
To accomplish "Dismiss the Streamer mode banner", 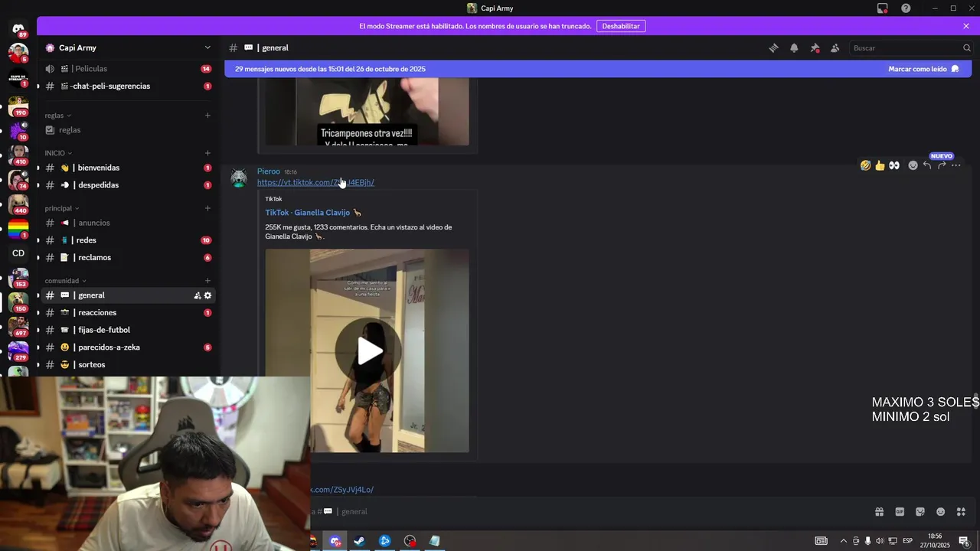I will coord(966,26).
